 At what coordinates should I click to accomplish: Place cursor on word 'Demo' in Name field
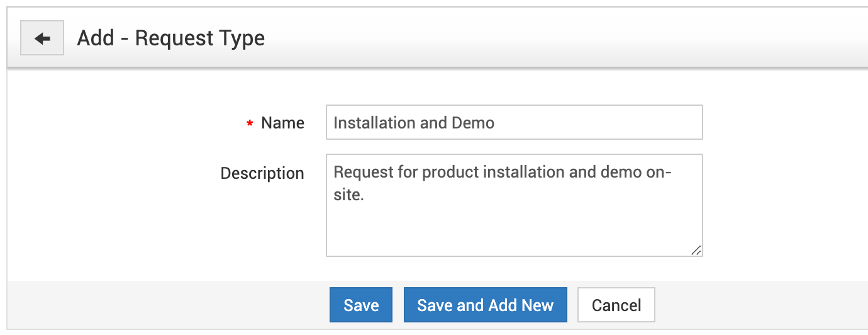(x=472, y=123)
